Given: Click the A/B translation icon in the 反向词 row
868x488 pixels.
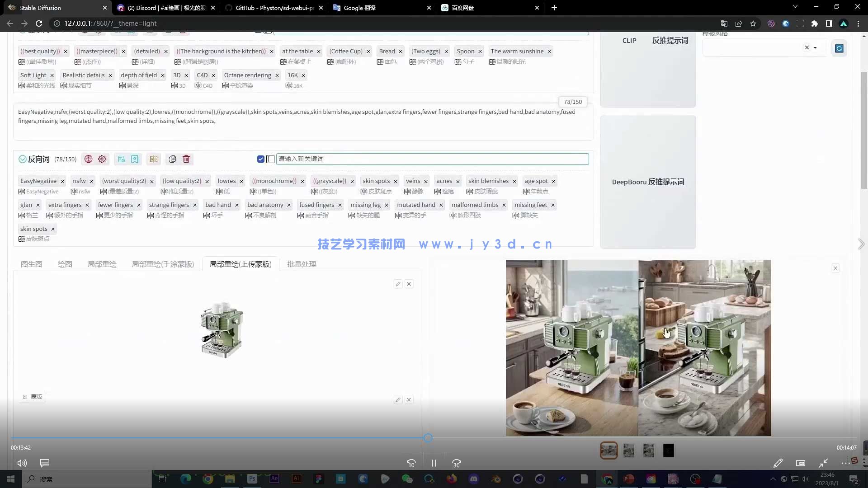Looking at the screenshot, I should click(154, 159).
